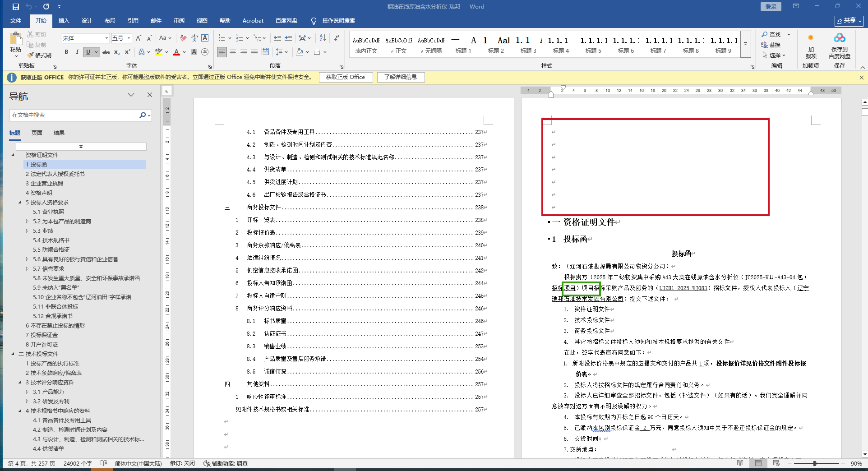Expand the styles gallery
This screenshot has height=471, width=868.
tap(746, 44)
